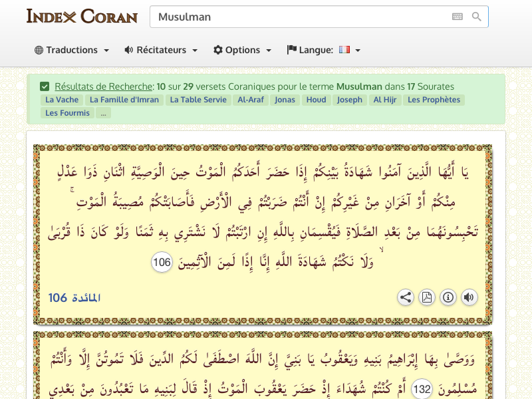Export verse 106 as PDF

pos(427,297)
